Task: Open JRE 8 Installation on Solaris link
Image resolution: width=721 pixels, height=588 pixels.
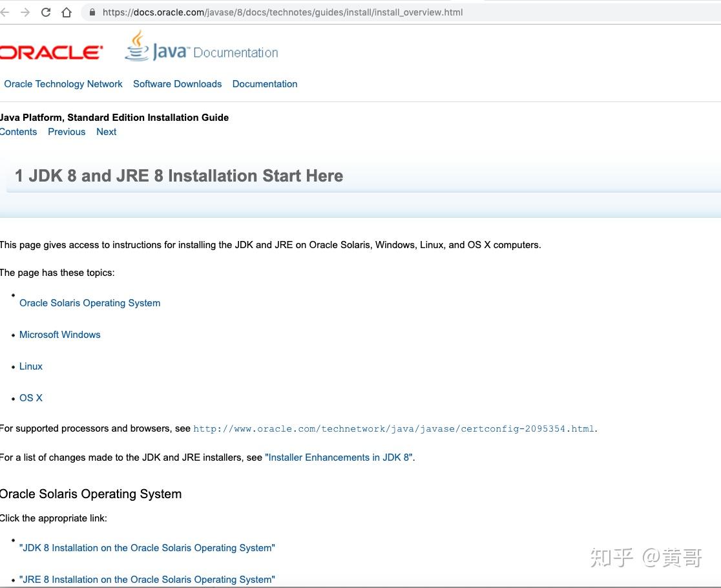Action: coord(147,580)
